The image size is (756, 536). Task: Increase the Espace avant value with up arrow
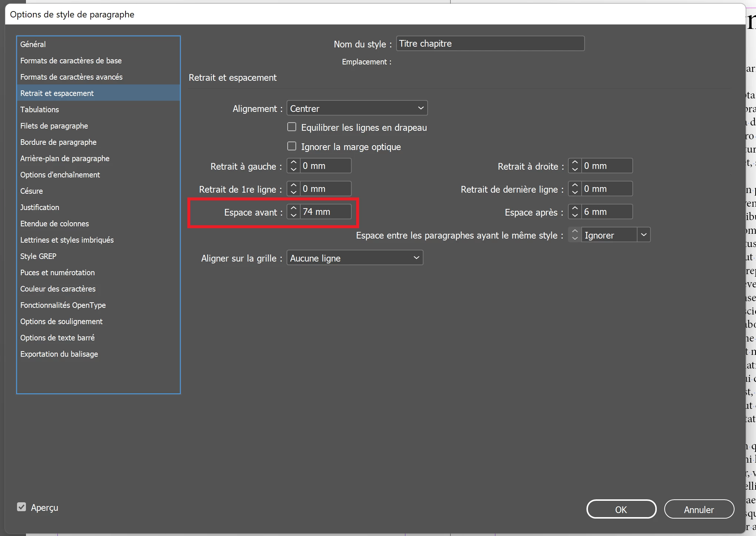coord(294,209)
